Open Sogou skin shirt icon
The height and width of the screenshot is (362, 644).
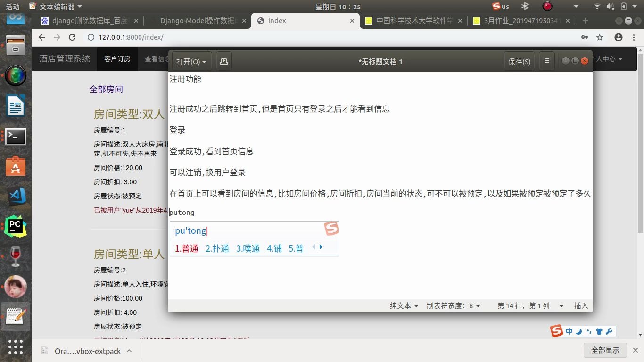pyautogui.click(x=599, y=331)
